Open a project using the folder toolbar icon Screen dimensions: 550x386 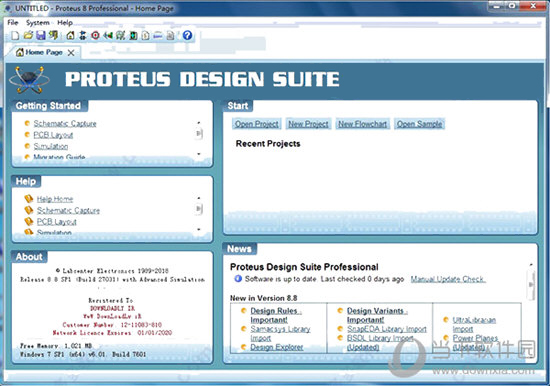28,35
